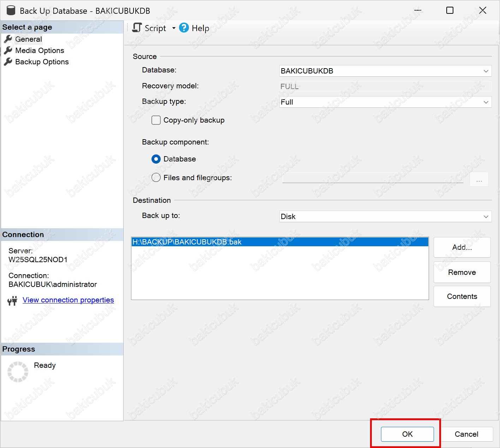Screen dimensions: 500x448
Task: Click the database icon in title bar
Action: point(11,11)
